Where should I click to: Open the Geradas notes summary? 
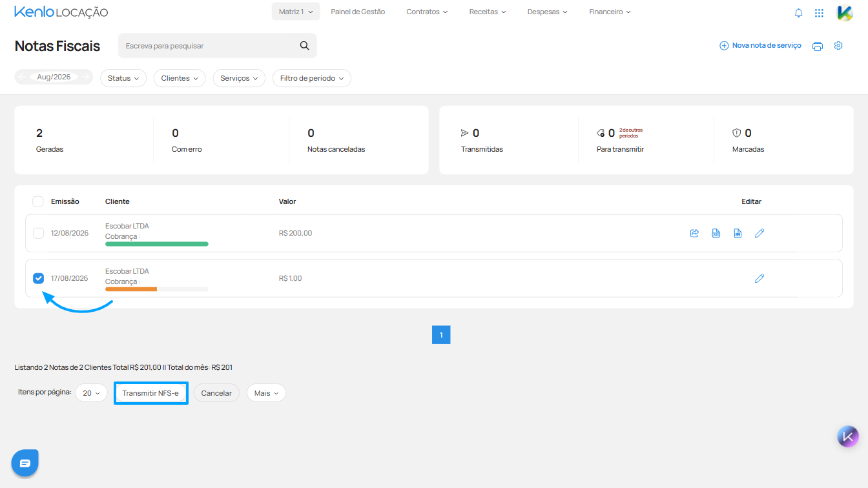50,140
